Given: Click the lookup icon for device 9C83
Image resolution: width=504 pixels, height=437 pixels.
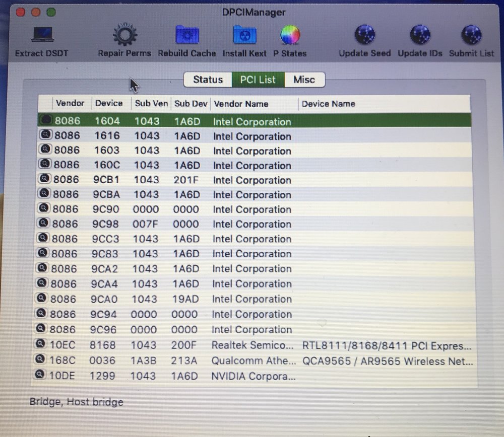Looking at the screenshot, I should pyautogui.click(x=43, y=253).
